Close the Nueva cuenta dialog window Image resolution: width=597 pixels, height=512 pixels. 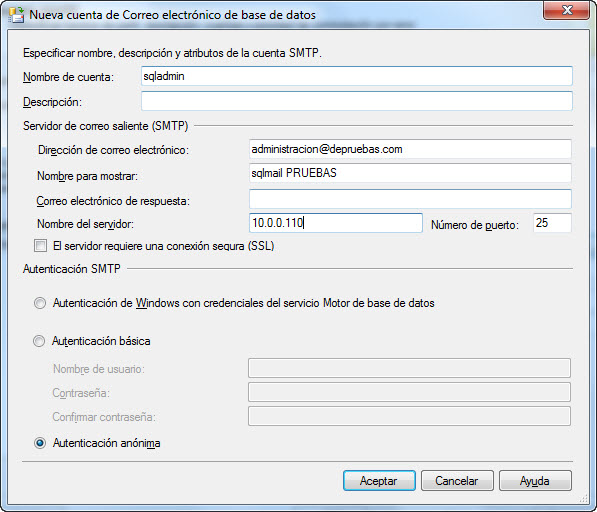pos(567,10)
